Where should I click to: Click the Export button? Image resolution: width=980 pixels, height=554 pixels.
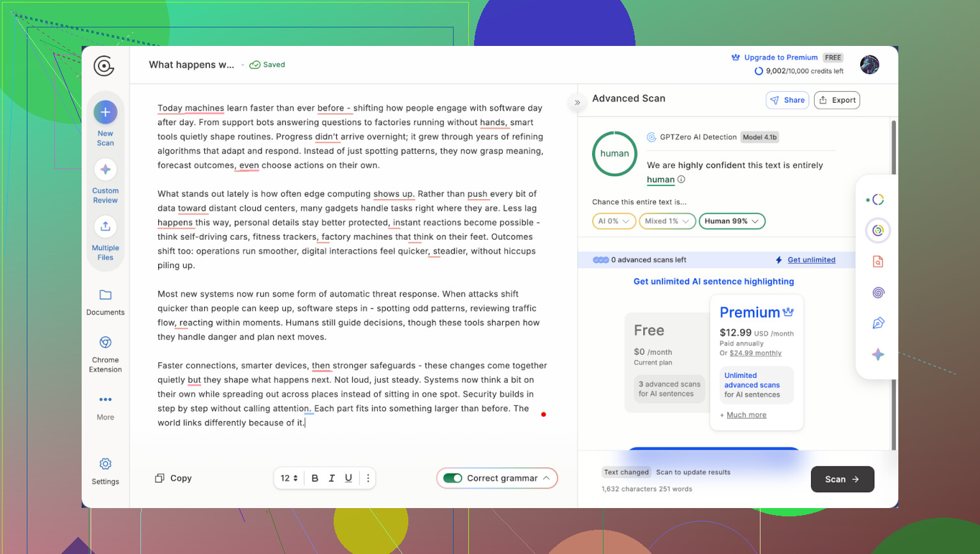click(837, 100)
